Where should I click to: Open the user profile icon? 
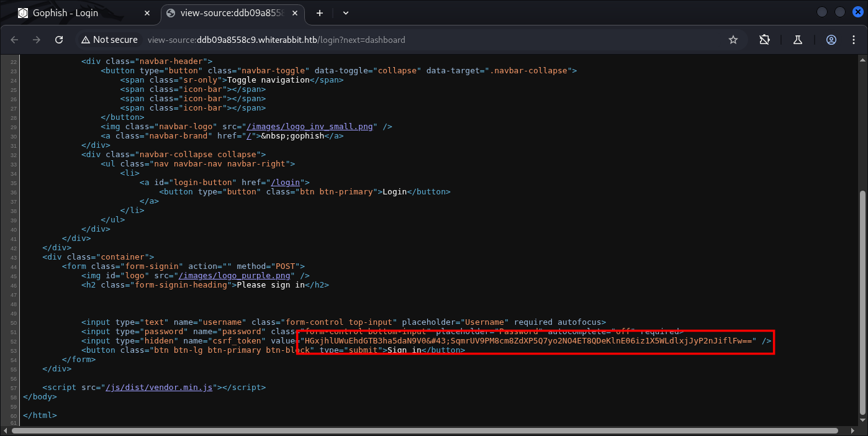831,40
